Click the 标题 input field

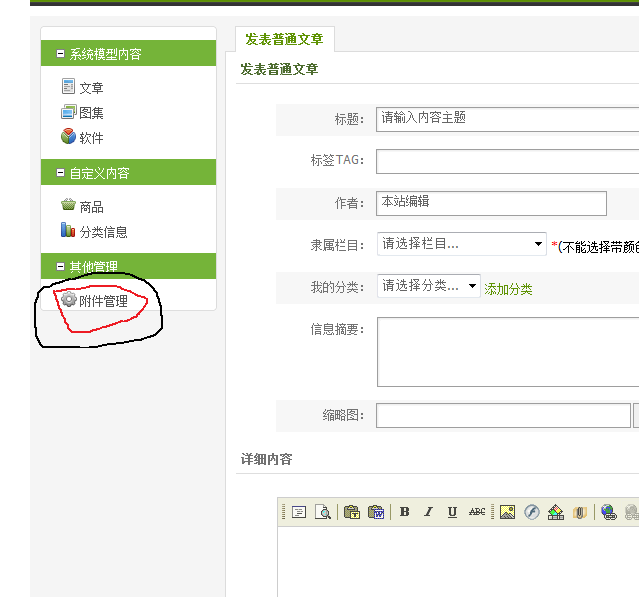click(x=507, y=119)
